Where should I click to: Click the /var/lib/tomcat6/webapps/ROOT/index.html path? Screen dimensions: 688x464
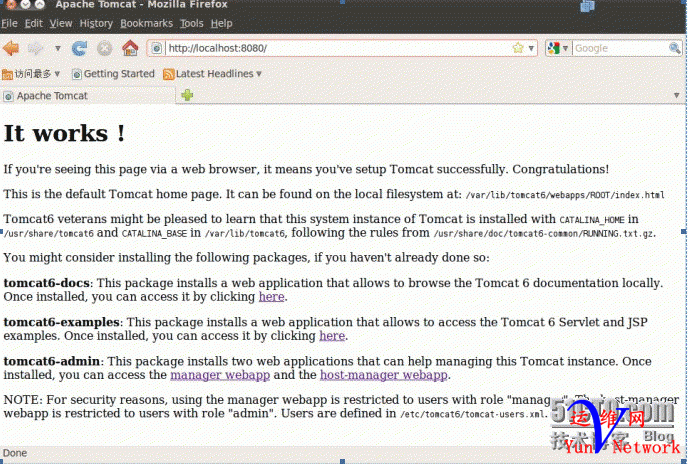(565, 195)
